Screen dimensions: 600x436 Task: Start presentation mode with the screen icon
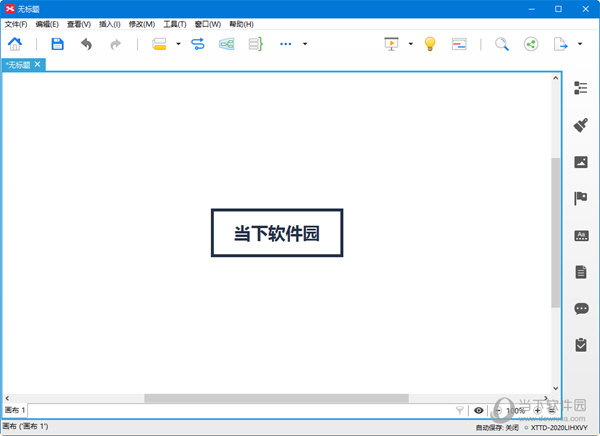(391, 44)
